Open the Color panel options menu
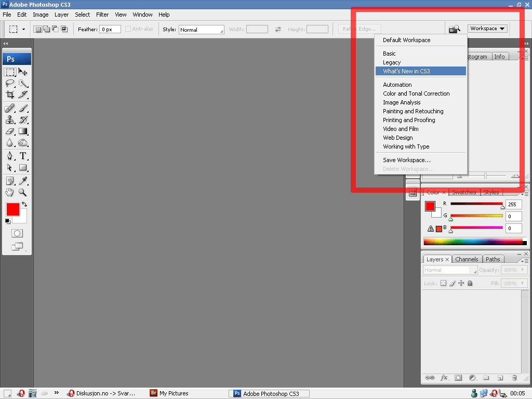The image size is (532, 399). 525,194
